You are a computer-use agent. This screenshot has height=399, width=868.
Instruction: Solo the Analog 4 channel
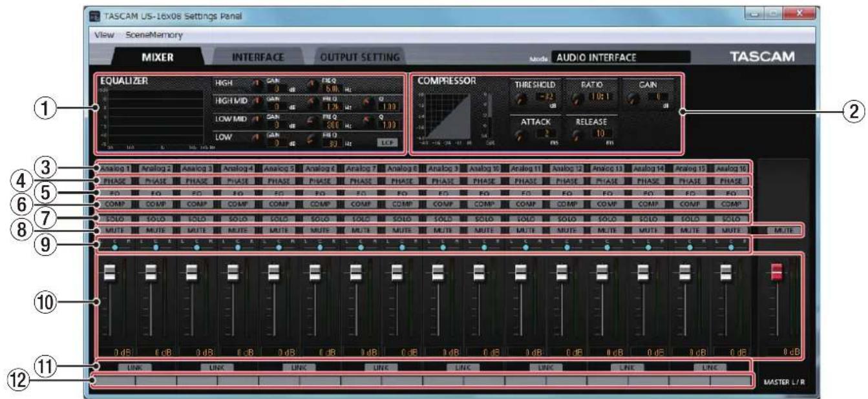click(x=237, y=218)
